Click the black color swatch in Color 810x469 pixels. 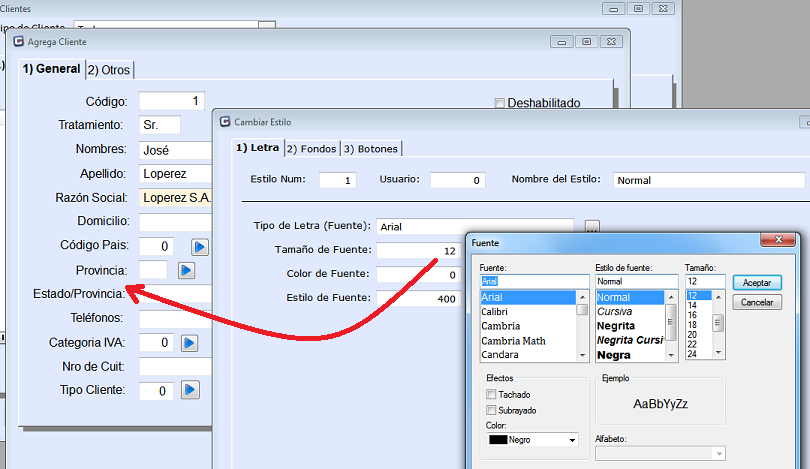pyautogui.click(x=497, y=440)
